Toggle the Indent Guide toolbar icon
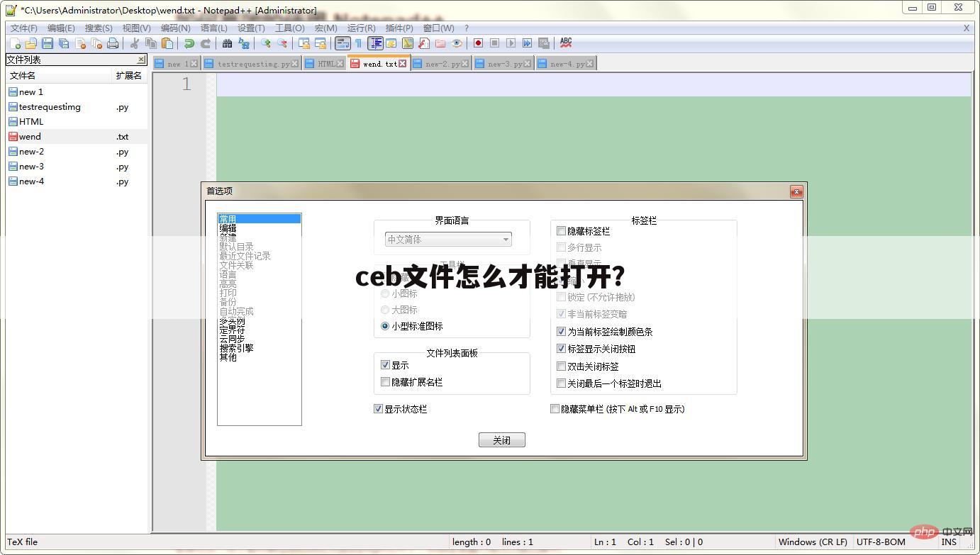This screenshot has width=980, height=555. (375, 43)
